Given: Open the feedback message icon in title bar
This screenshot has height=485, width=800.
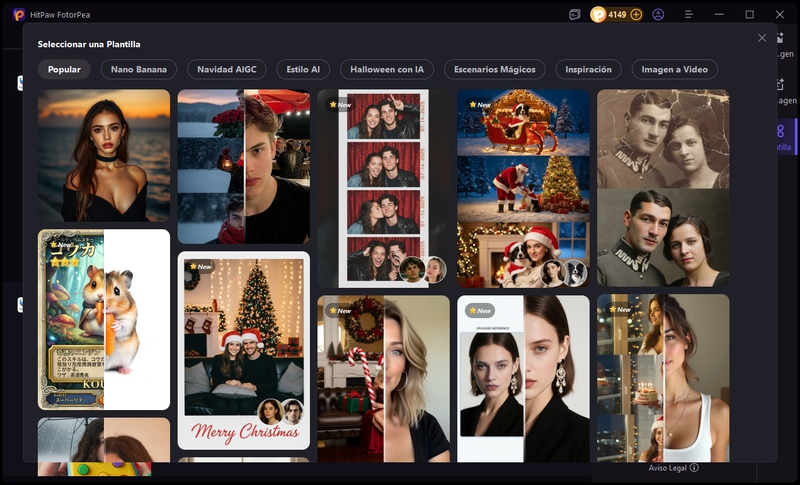Looking at the screenshot, I should (x=574, y=15).
